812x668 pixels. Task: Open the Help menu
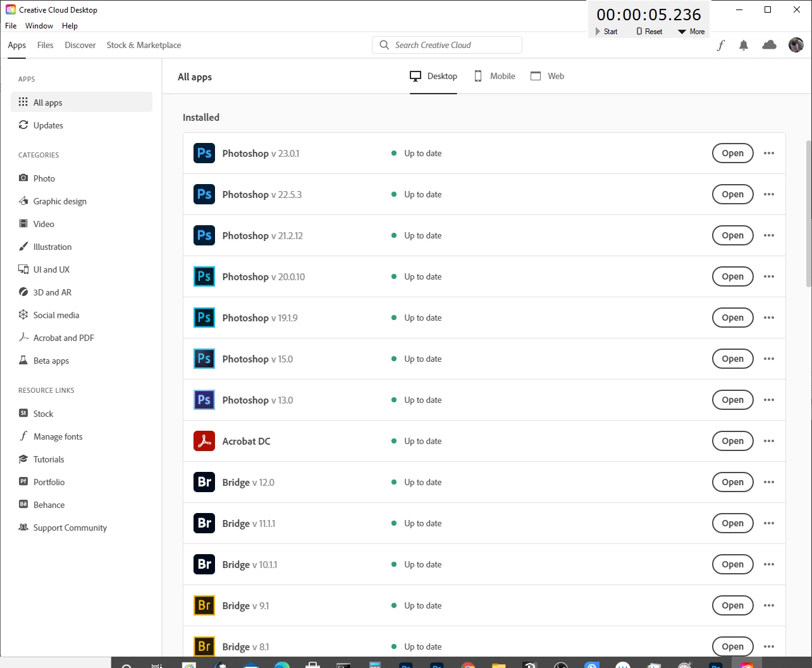pyautogui.click(x=70, y=26)
